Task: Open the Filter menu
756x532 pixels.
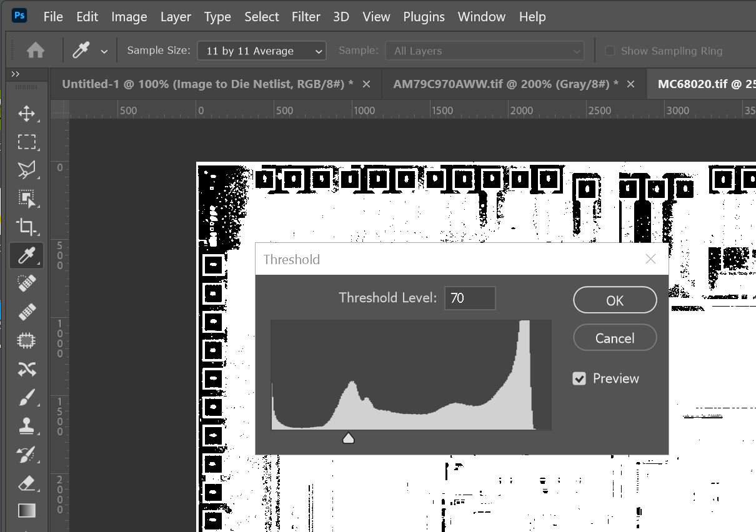Action: (306, 17)
